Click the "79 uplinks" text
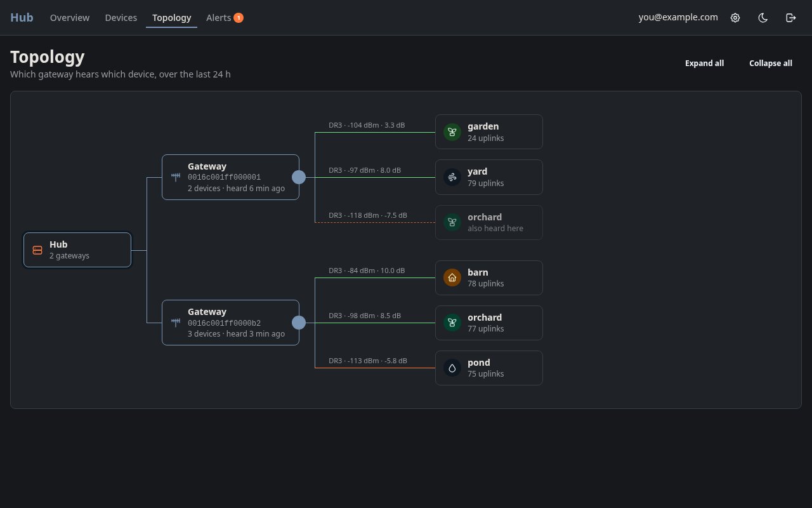The width and height of the screenshot is (812, 508). 486,184
